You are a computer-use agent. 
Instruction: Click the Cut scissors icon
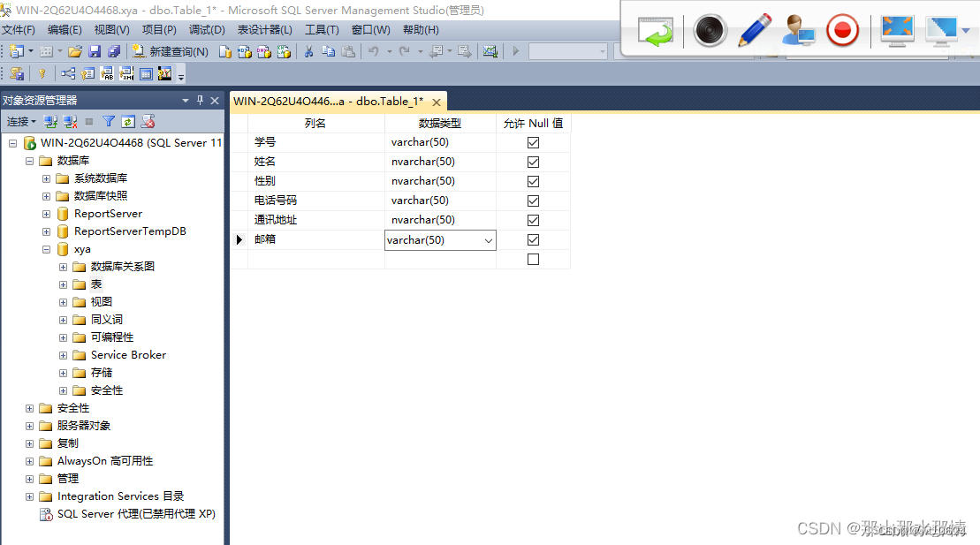click(x=308, y=51)
